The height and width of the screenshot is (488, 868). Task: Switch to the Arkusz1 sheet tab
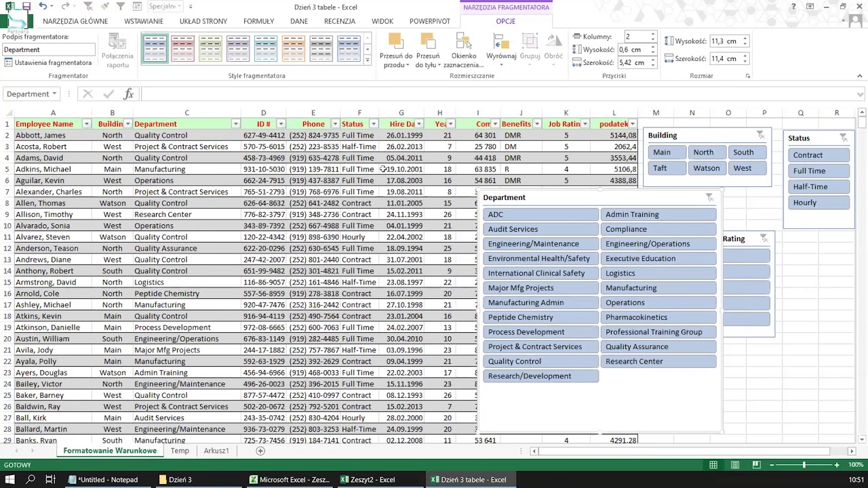(x=216, y=451)
